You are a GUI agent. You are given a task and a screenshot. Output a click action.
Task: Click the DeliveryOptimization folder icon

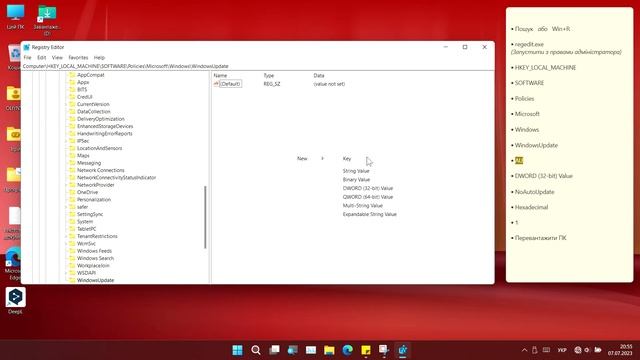pyautogui.click(x=73, y=119)
